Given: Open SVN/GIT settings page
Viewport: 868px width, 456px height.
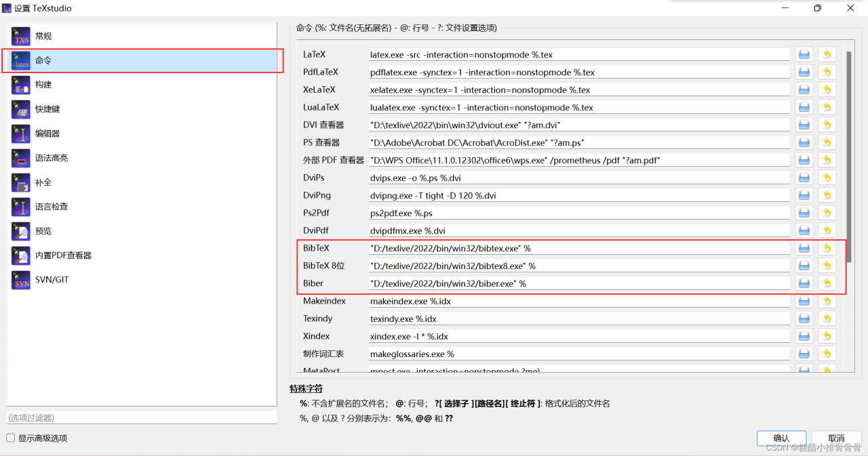Looking at the screenshot, I should coord(142,280).
